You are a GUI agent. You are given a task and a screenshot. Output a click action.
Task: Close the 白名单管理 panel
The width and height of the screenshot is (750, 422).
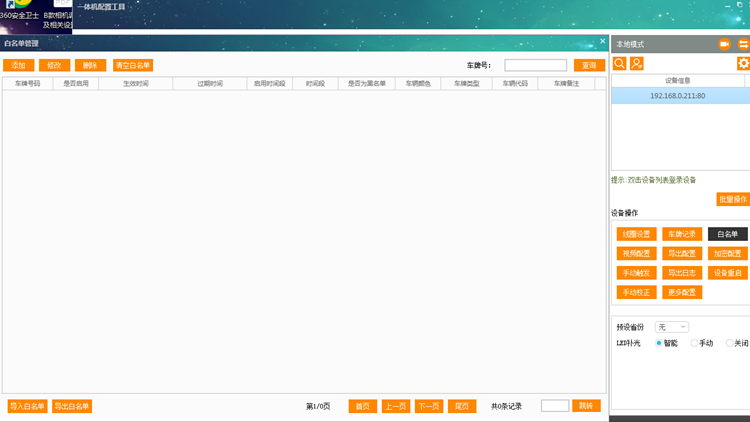pyautogui.click(x=603, y=41)
